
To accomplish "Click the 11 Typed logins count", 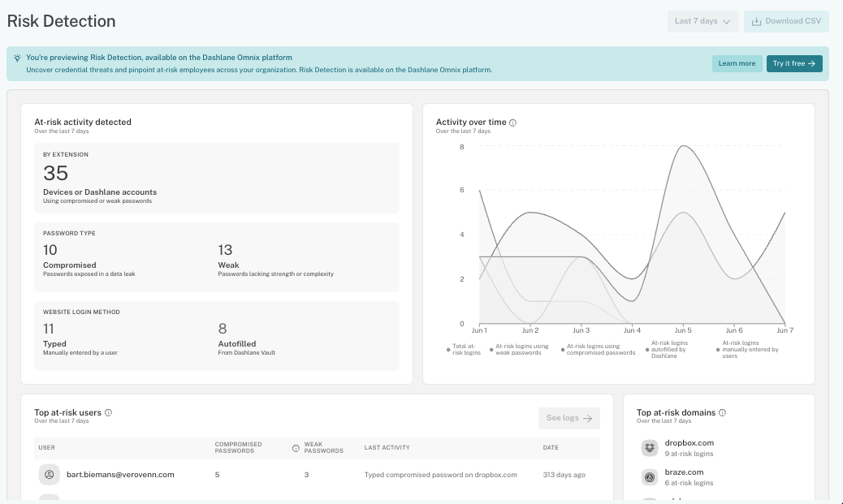I will click(49, 329).
